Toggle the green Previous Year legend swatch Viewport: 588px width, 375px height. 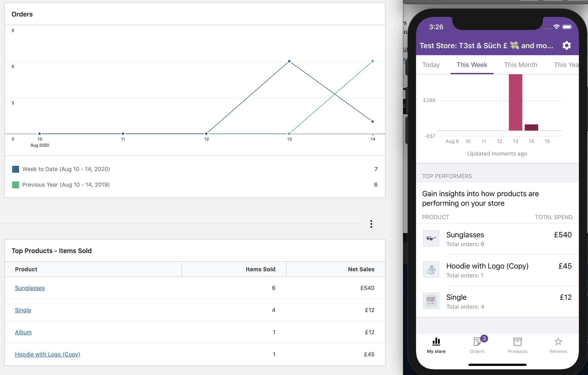coord(16,185)
